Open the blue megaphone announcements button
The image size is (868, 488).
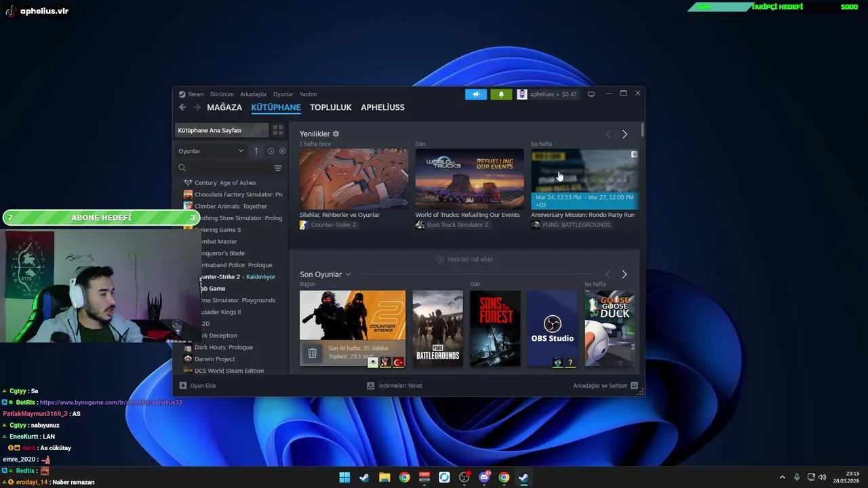pyautogui.click(x=476, y=94)
